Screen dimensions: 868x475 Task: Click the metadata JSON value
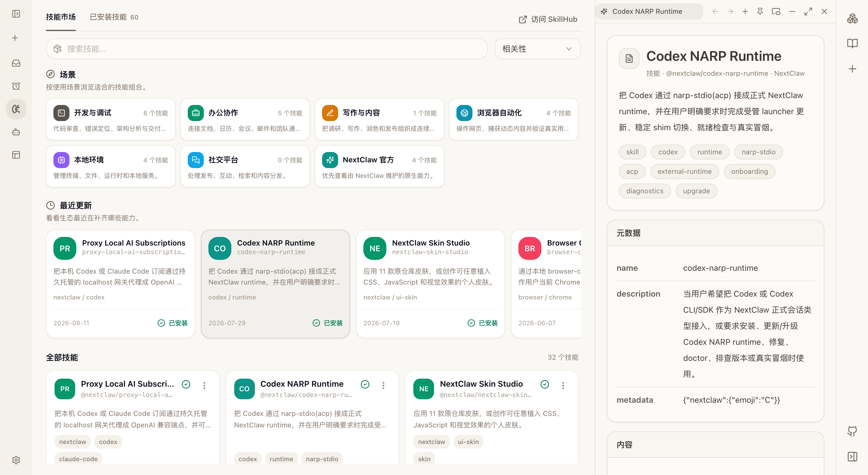point(732,400)
